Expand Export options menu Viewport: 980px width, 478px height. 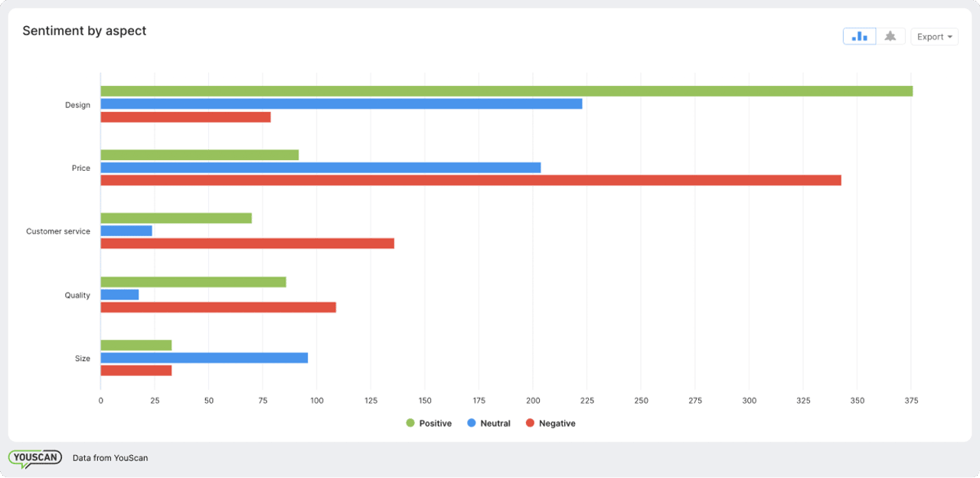(x=934, y=36)
